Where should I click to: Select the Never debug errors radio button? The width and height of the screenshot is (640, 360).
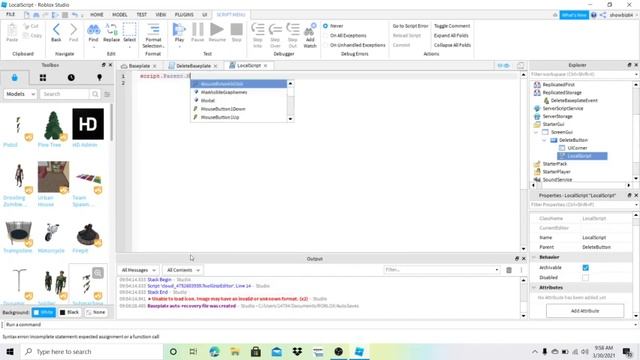(326, 26)
